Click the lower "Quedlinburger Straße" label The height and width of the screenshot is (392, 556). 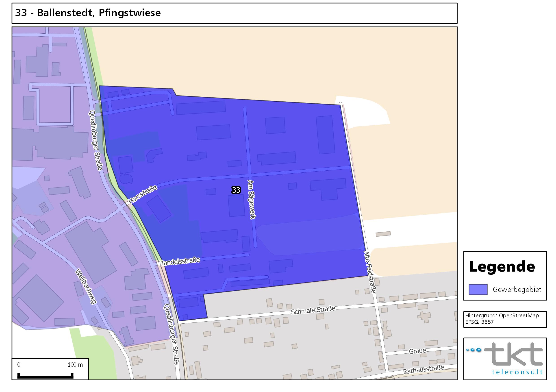click(x=172, y=334)
